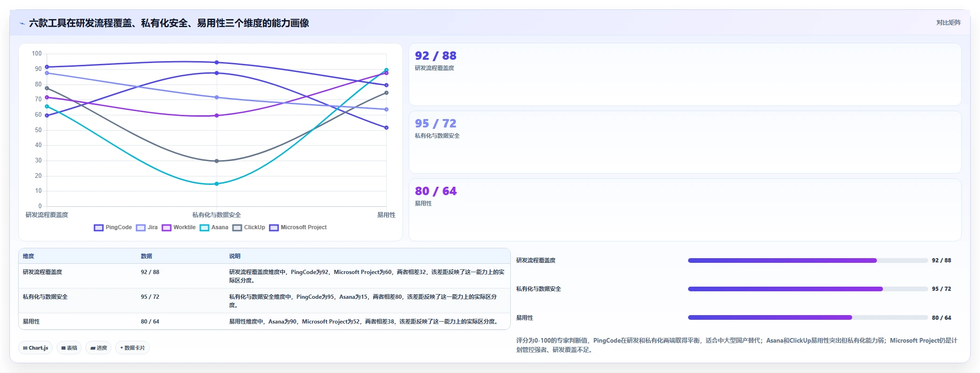Screen dimensions: 980x373
Task: Toggle the Jira series in chart legend
Action: pos(147,227)
